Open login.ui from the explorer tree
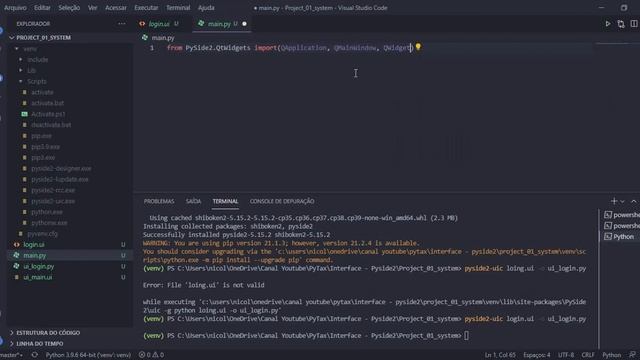Screen dimensions: 640x360 33,245
